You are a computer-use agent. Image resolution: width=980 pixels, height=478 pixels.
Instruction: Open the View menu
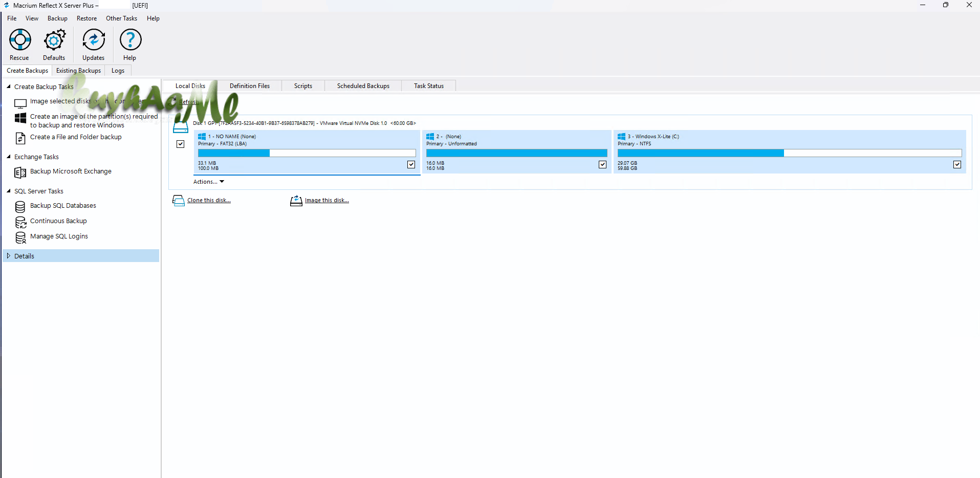[32, 18]
